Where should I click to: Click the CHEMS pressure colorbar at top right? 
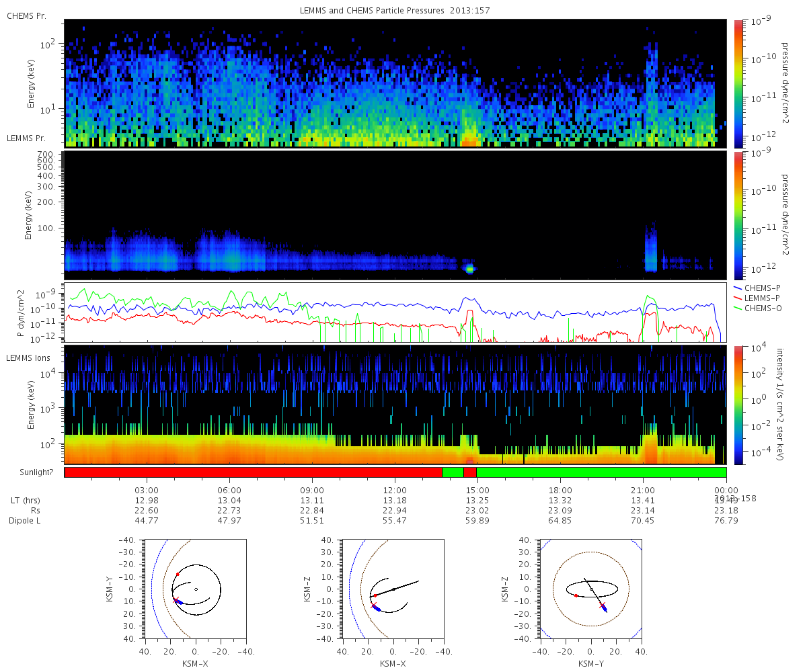[739, 83]
